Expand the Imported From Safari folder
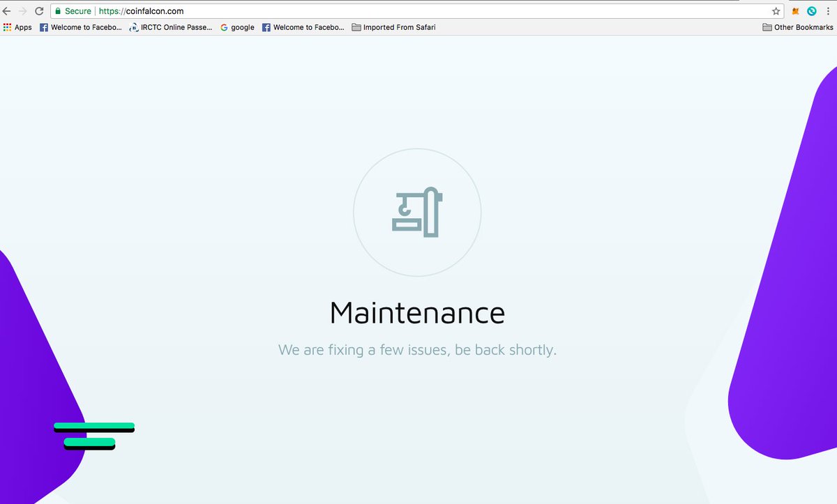 [394, 27]
